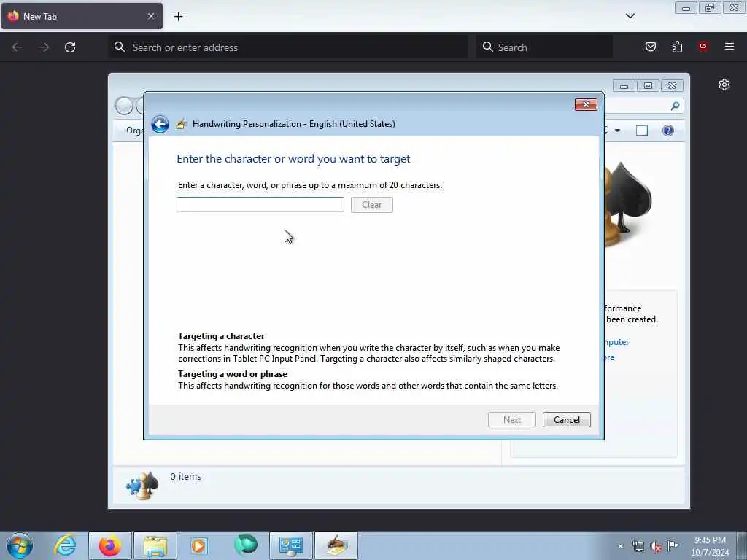The height and width of the screenshot is (560, 747).
Task: Click the muted volume tray icon
Action: (656, 546)
